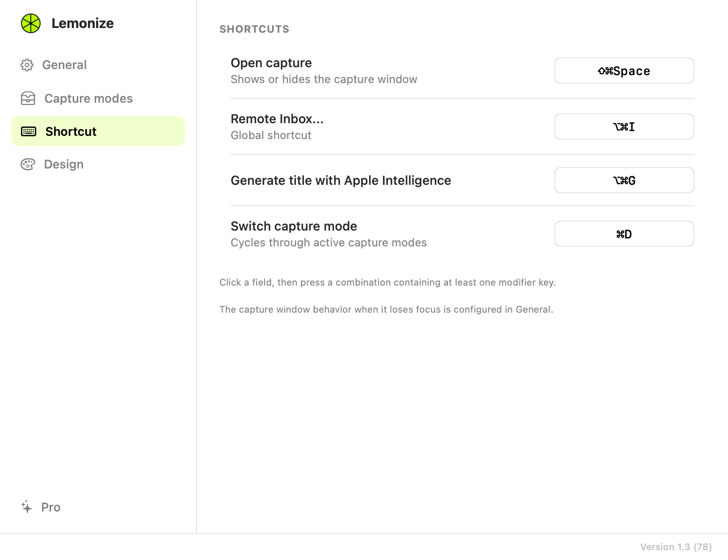Change the Remote Inbox shortcut field
Screen dimensions: 728x560
[x=624, y=126]
